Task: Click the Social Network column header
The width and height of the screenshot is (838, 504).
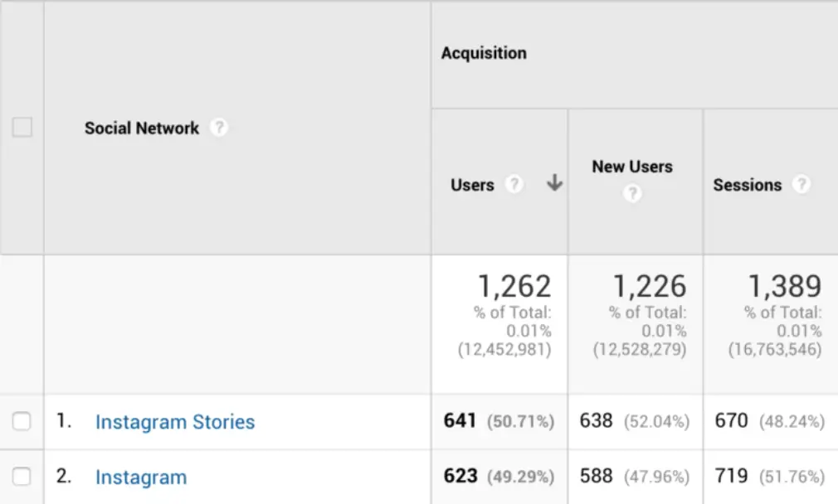Action: pyautogui.click(x=142, y=128)
